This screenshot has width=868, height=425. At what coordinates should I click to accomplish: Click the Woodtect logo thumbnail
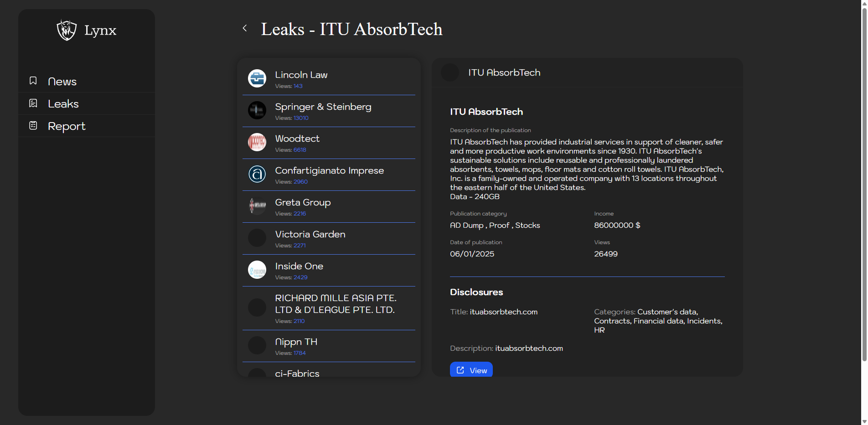coord(257,142)
